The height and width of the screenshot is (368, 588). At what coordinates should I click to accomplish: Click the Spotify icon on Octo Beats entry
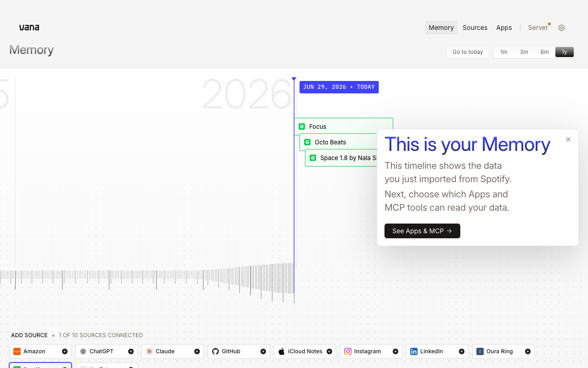[x=307, y=142]
